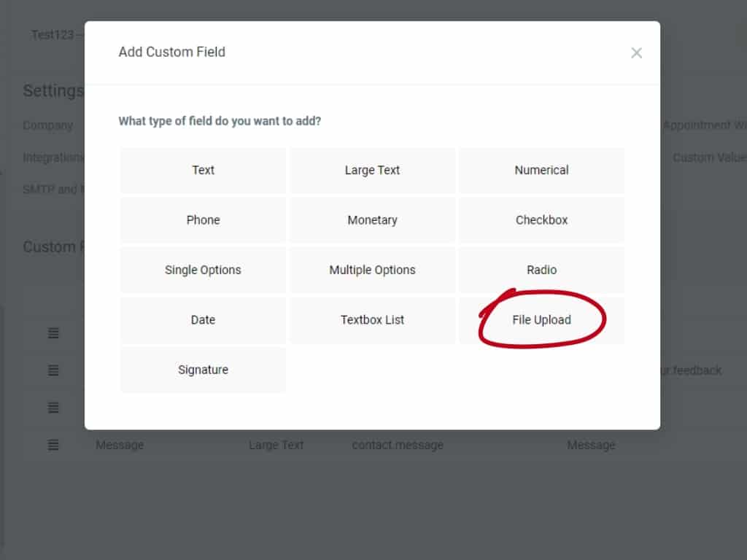Switch to the Integrations settings tab
This screenshot has height=560, width=747.
click(53, 157)
